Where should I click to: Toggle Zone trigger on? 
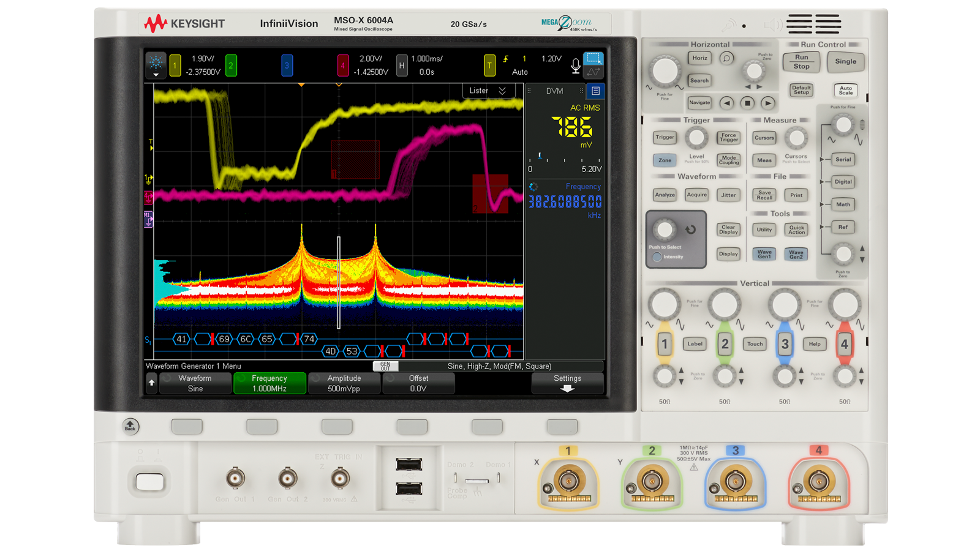(x=664, y=160)
